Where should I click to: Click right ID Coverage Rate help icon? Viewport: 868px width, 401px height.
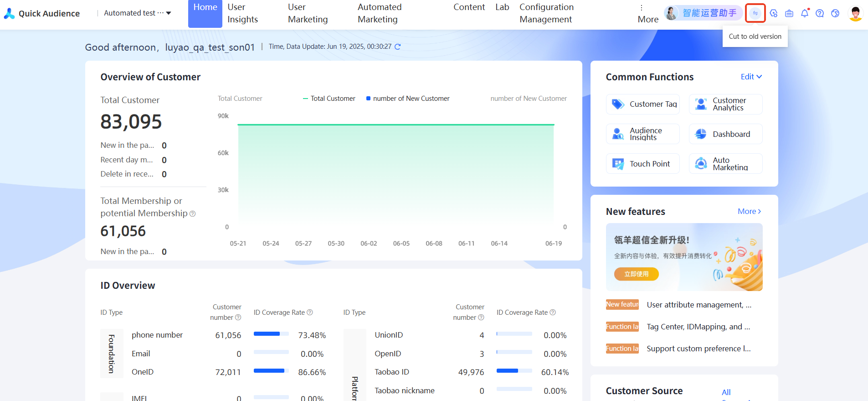553,312
